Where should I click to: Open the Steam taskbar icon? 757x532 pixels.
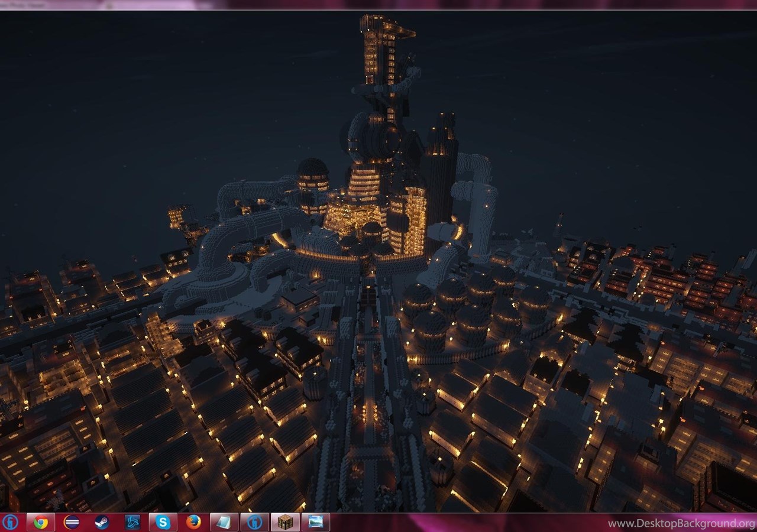[x=102, y=522]
